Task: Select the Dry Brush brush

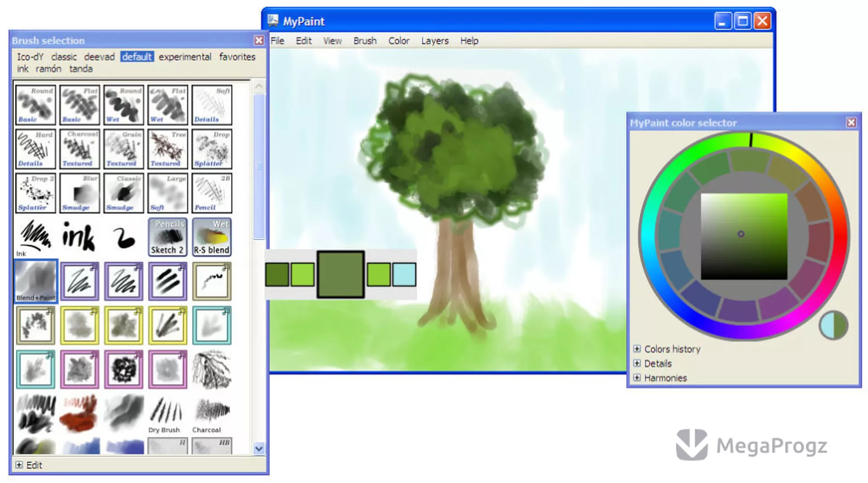Action: 166,414
